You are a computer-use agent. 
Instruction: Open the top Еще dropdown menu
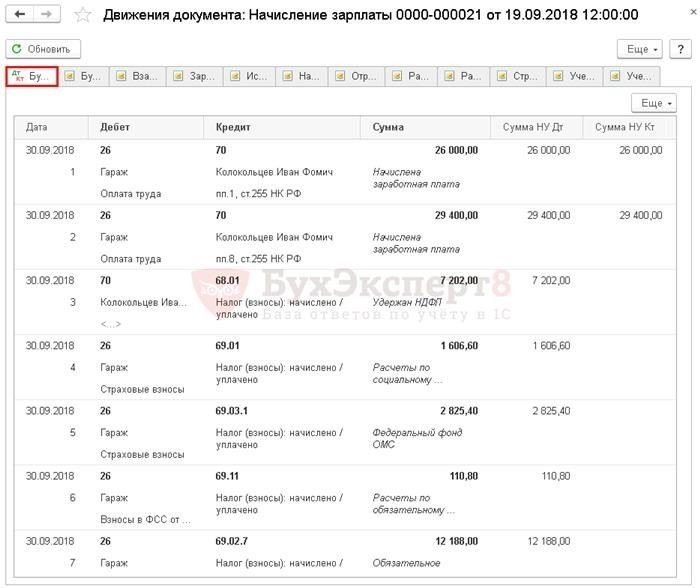click(639, 49)
